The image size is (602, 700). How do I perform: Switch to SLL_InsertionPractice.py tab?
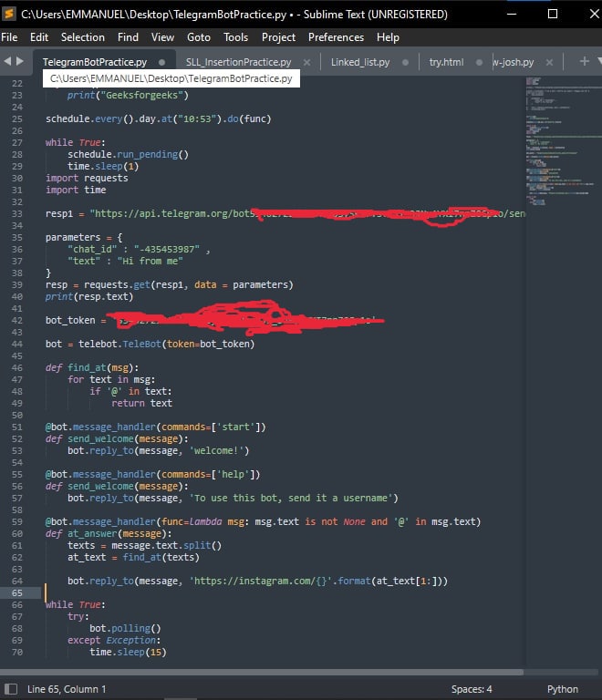coord(238,62)
